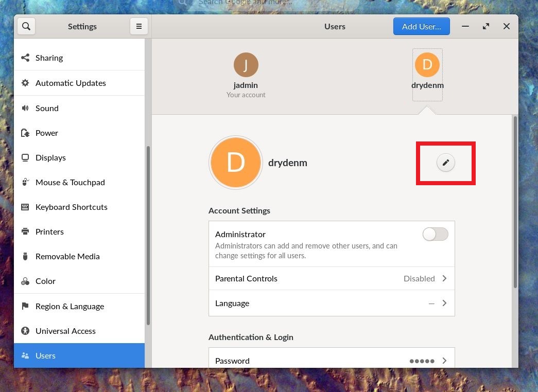Select the jadmin user avatar
The width and height of the screenshot is (538, 392).
246,65
